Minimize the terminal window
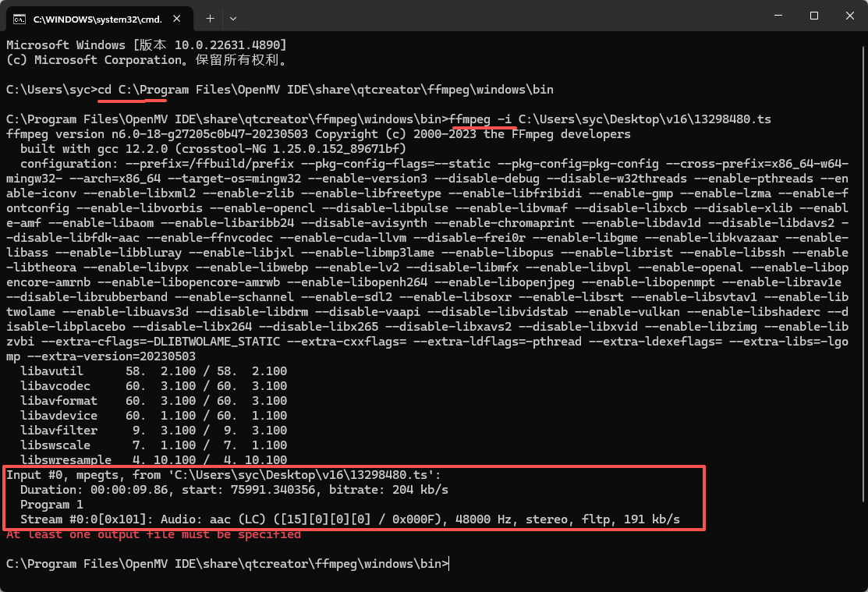This screenshot has height=592, width=868. (777, 16)
